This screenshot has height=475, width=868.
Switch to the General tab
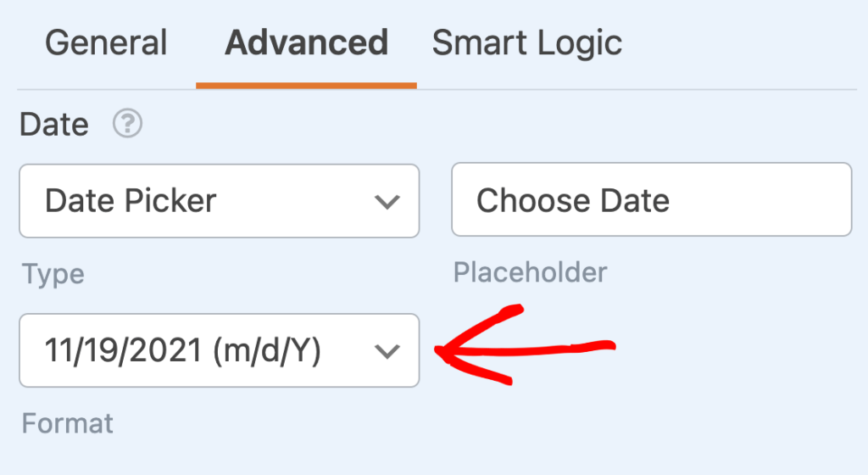tap(106, 43)
